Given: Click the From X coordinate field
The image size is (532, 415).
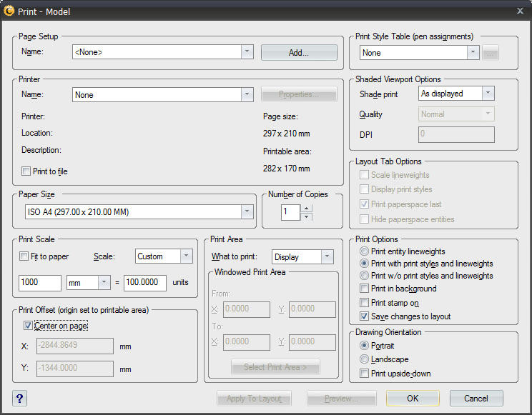Looking at the screenshot, I should pyautogui.click(x=247, y=309).
